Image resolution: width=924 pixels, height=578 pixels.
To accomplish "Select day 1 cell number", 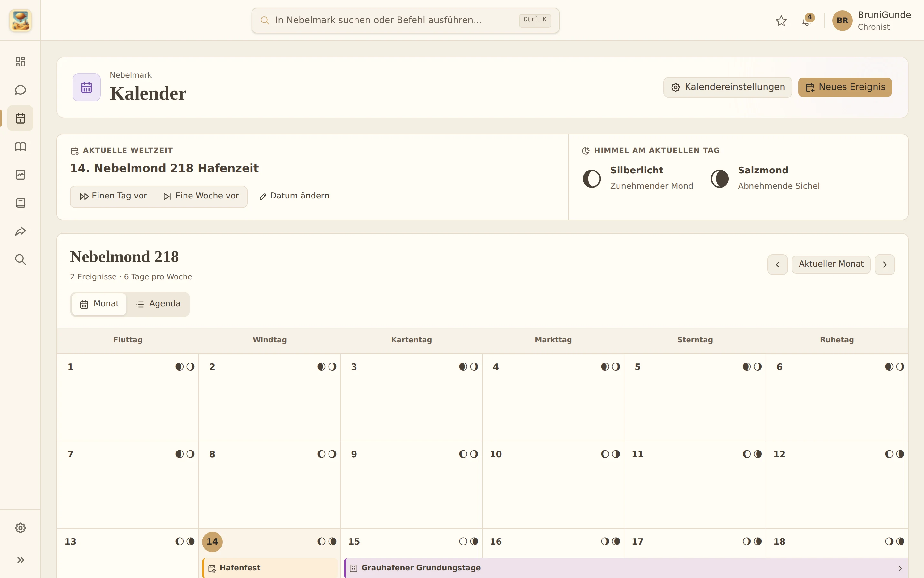I will 70,367.
